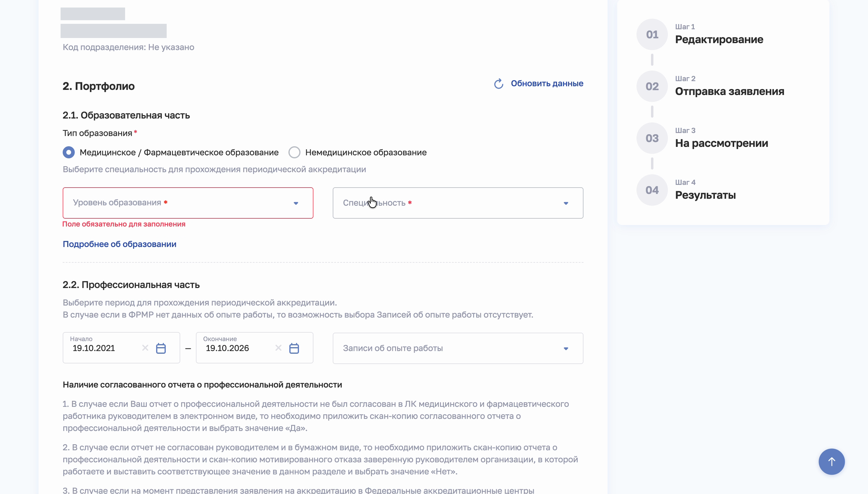This screenshot has width=868, height=494.
Task: Click the Шаг 4 label
Action: 685,182
